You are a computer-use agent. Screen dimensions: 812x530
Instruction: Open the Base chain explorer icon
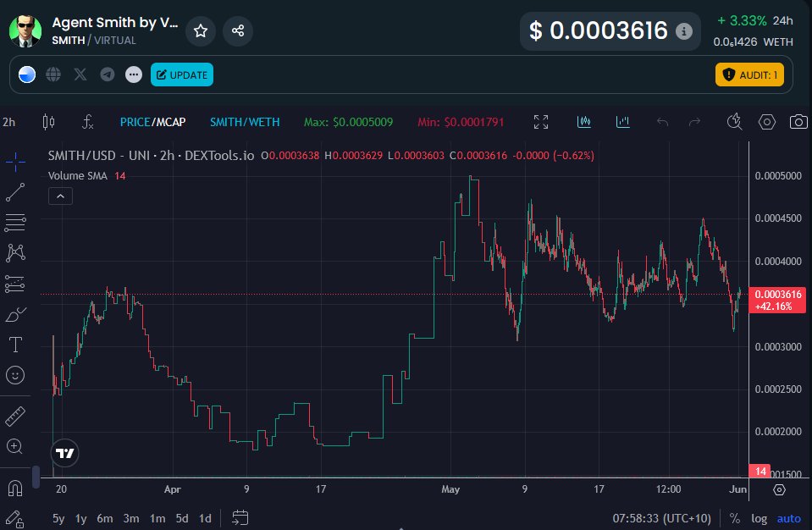pos(27,75)
